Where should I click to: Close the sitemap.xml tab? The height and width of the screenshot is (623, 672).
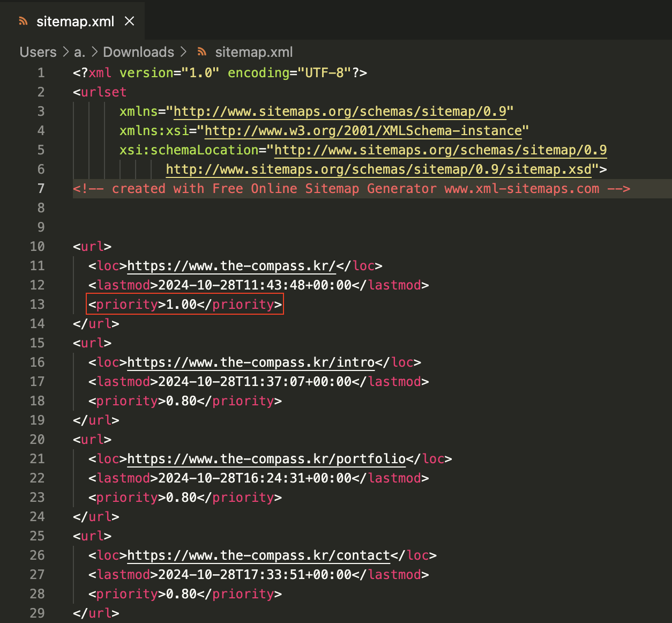(129, 21)
